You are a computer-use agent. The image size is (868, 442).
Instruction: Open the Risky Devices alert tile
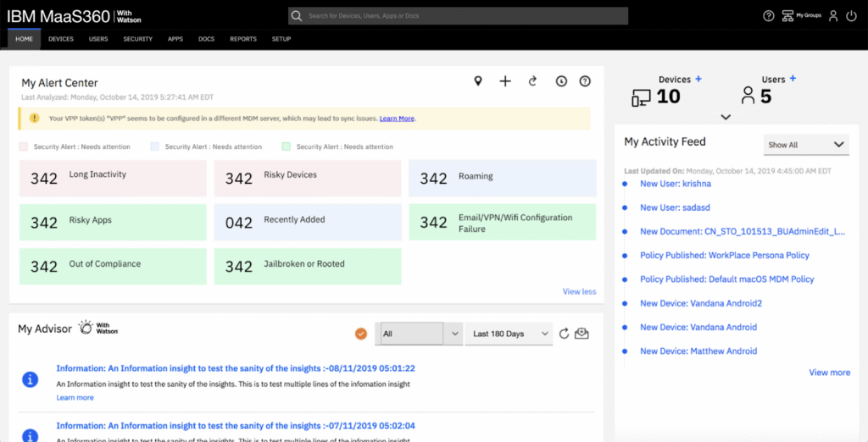coord(307,178)
